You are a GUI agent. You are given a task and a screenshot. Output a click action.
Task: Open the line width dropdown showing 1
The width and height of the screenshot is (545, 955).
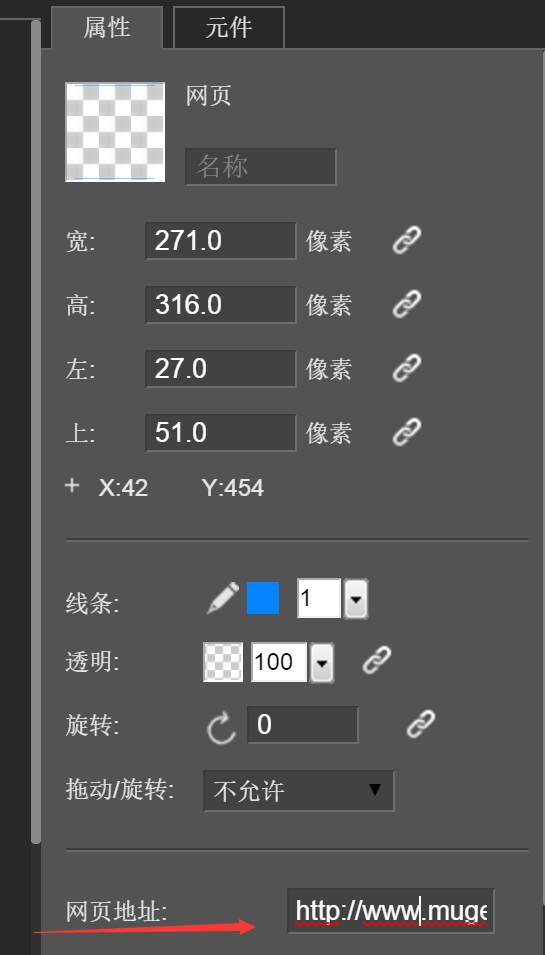[356, 599]
